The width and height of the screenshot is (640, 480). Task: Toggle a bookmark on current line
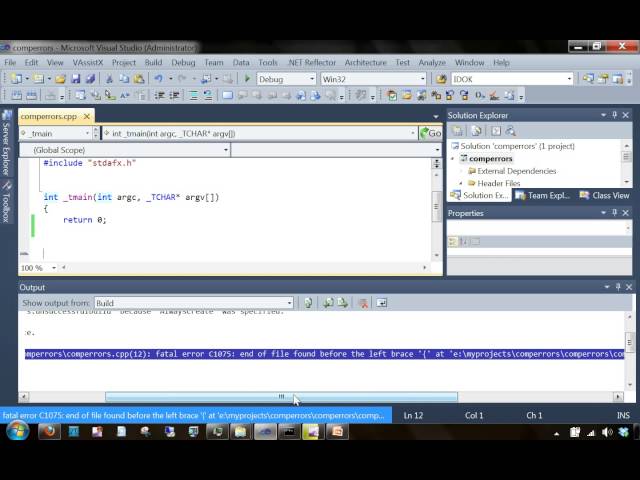tap(227, 96)
